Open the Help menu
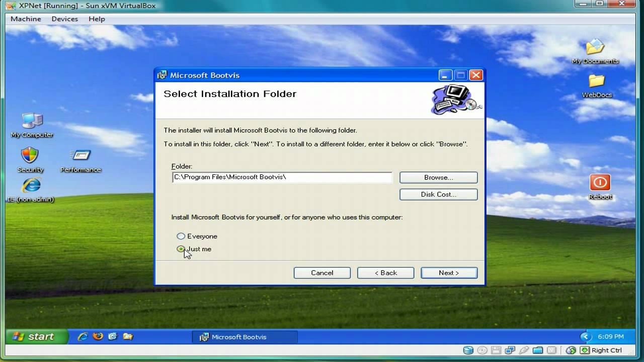 tap(97, 19)
